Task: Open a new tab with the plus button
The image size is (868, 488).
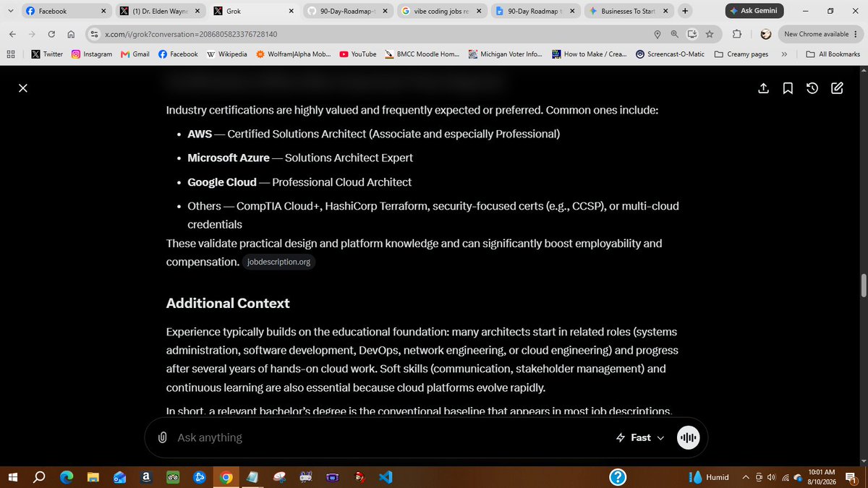Action: pos(685,11)
